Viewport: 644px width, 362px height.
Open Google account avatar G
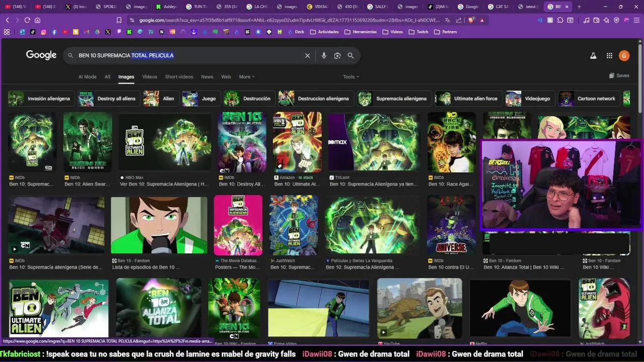tap(624, 56)
